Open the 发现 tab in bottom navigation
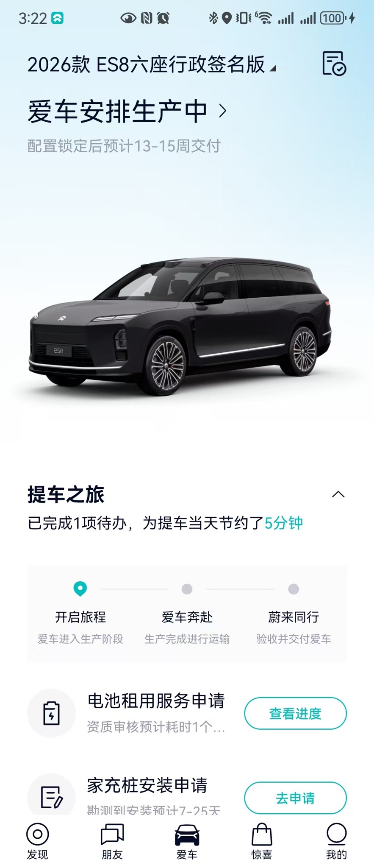 pyautogui.click(x=38, y=841)
